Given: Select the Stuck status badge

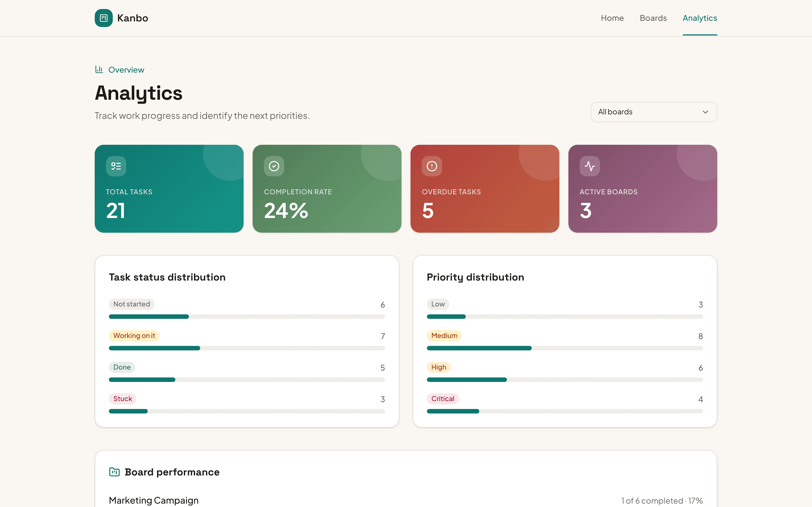Looking at the screenshot, I should point(122,399).
